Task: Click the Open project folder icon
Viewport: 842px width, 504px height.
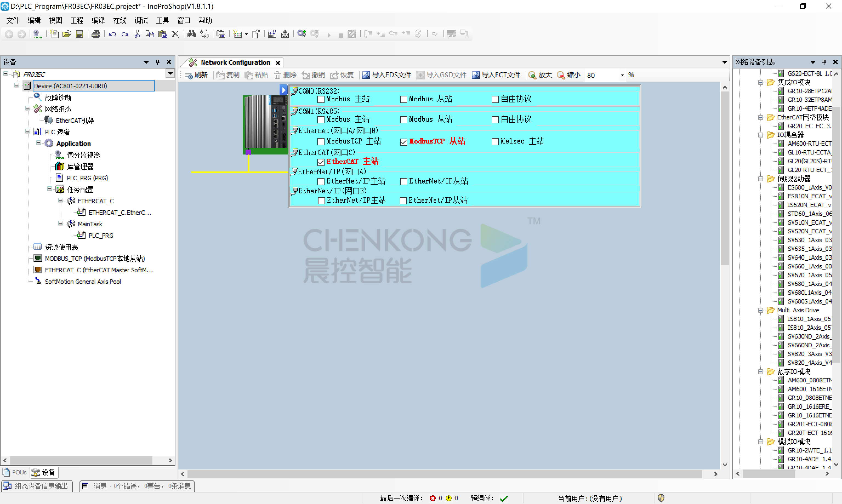Action: (x=67, y=34)
